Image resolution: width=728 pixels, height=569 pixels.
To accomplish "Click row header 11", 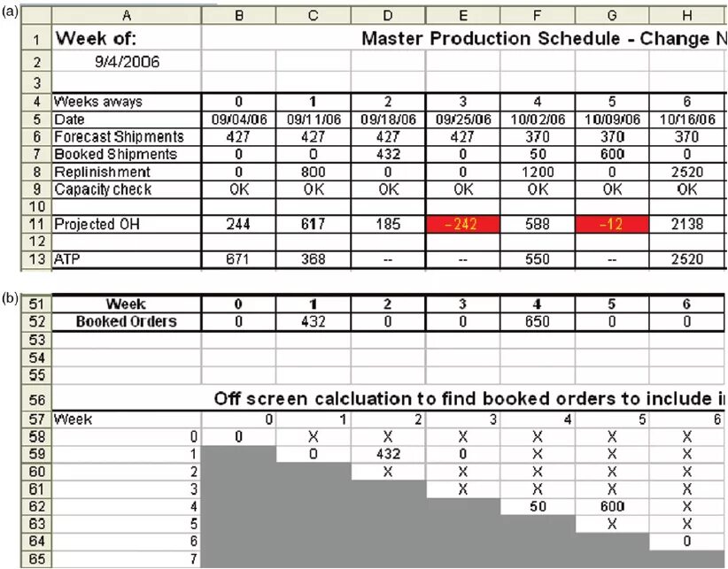I will point(36,225).
